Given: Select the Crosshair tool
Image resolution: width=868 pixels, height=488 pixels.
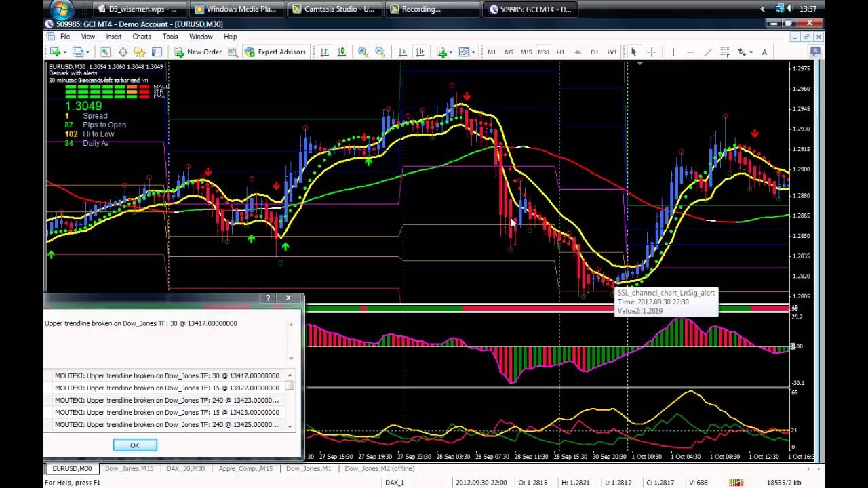Looking at the screenshot, I should tap(652, 52).
